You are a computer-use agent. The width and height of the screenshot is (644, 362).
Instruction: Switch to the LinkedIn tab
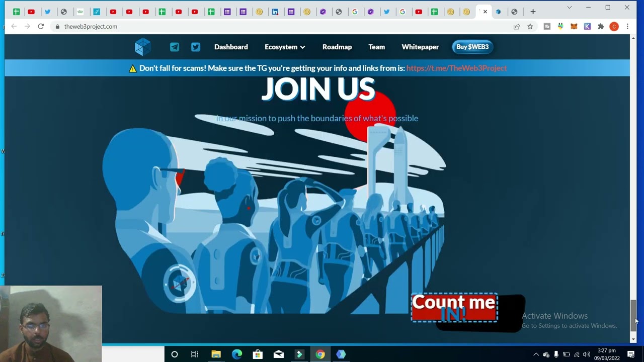tap(275, 12)
